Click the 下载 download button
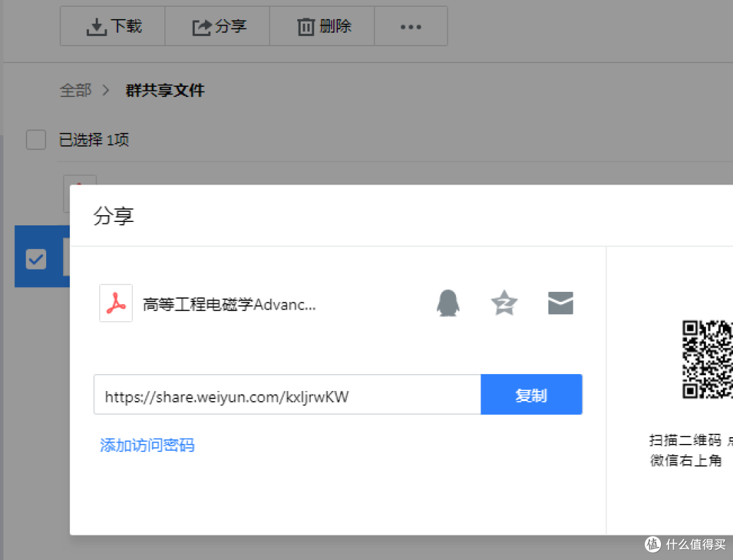The image size is (733, 560). click(113, 26)
